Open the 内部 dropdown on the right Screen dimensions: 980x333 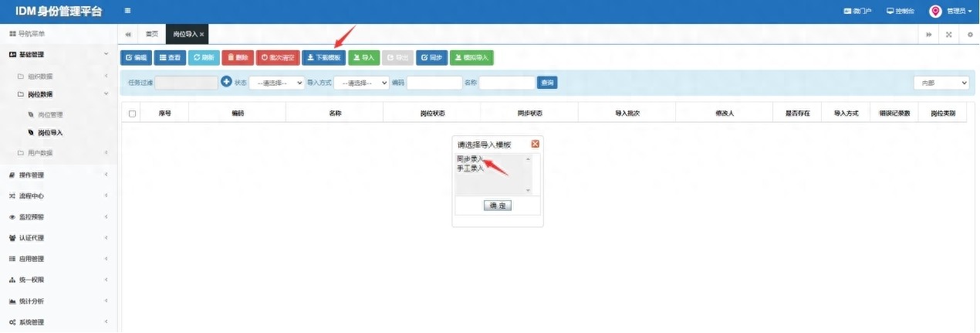pyautogui.click(x=941, y=83)
